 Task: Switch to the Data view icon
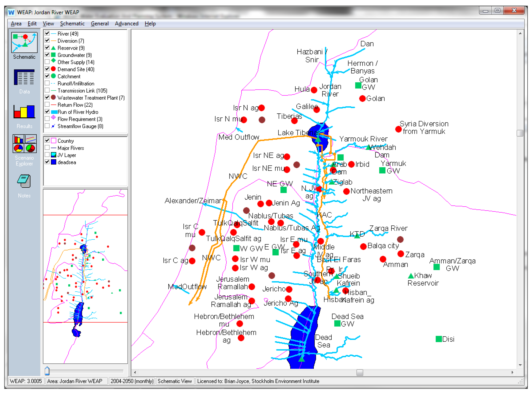tap(24, 77)
